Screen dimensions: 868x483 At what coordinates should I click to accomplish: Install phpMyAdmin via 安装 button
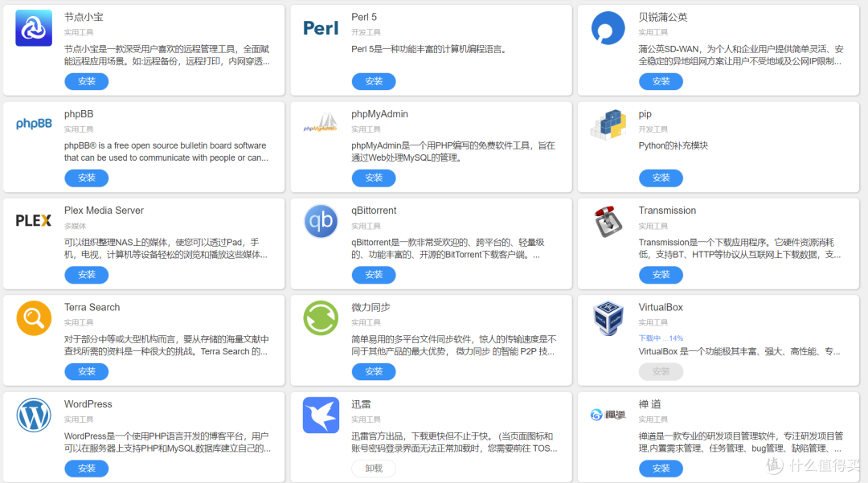(x=374, y=178)
